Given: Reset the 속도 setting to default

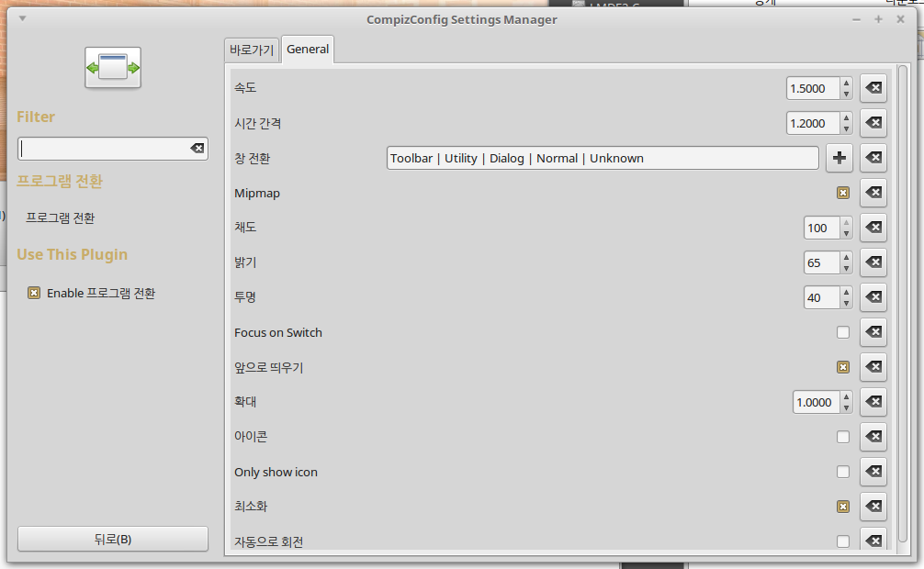Looking at the screenshot, I should [873, 88].
